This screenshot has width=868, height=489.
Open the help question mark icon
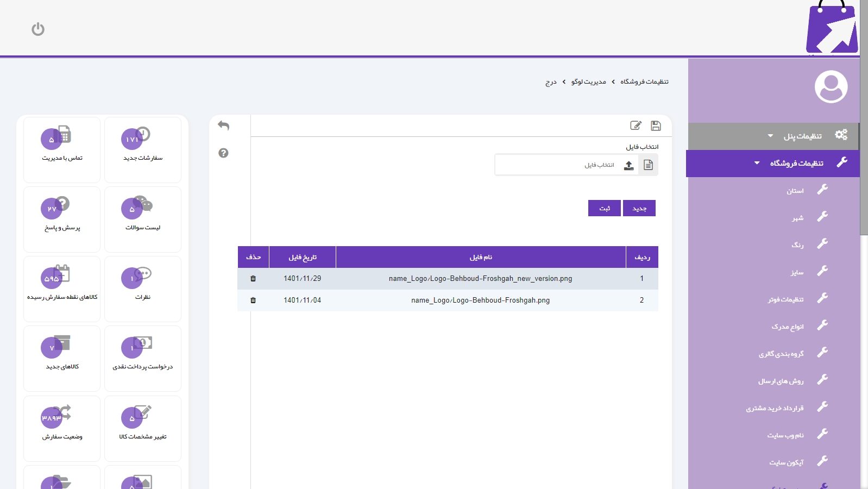pyautogui.click(x=223, y=153)
